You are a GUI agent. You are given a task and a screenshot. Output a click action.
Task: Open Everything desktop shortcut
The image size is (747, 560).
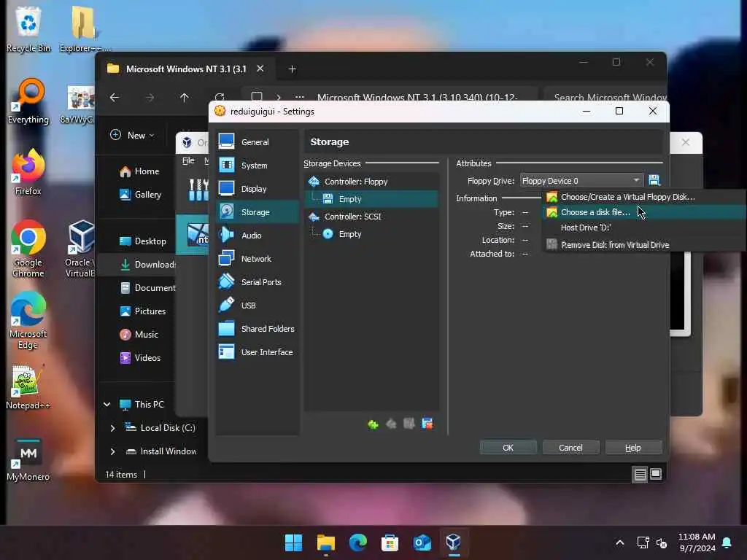tap(28, 101)
